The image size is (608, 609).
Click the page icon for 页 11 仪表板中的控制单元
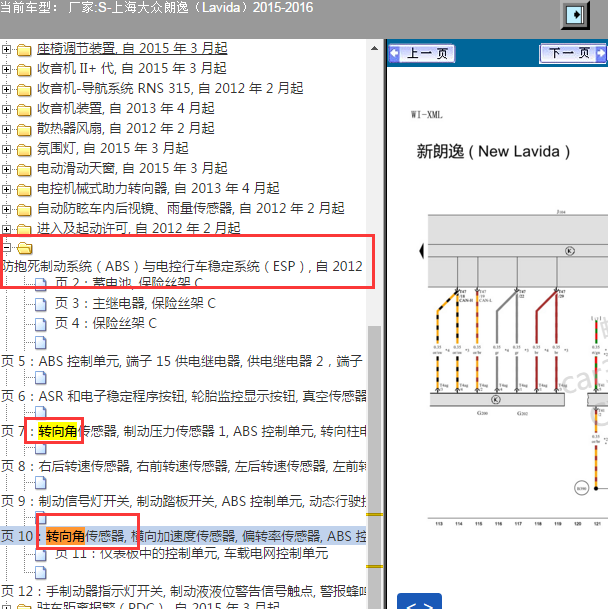(41, 553)
